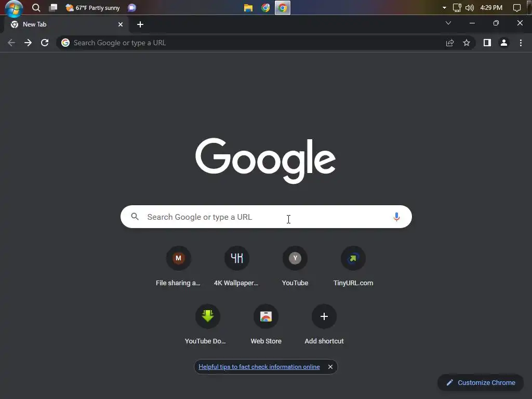Image resolution: width=532 pixels, height=399 pixels.
Task: Click the Google logo
Action: click(x=265, y=161)
